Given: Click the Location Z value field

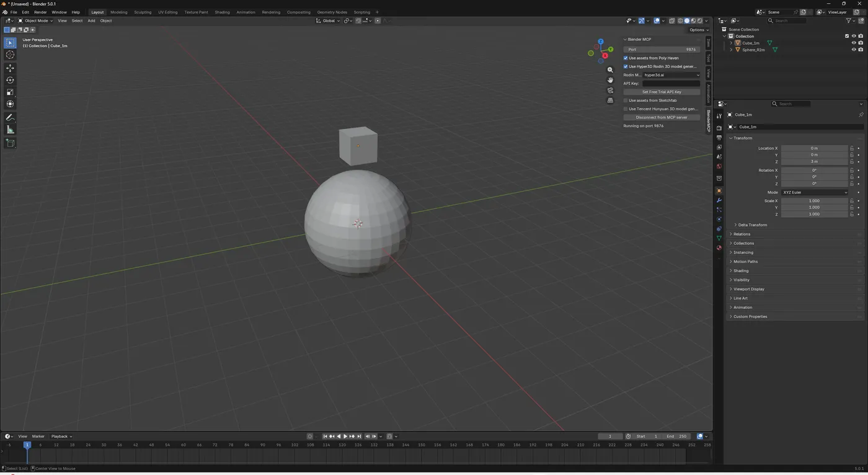Looking at the screenshot, I should coord(813,162).
